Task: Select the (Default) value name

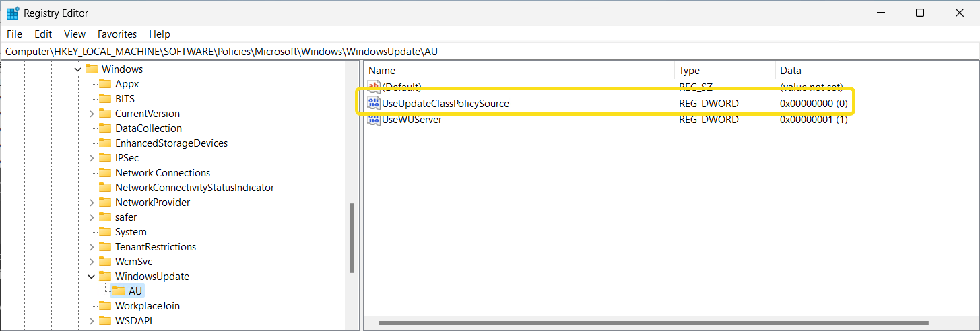Action: pyautogui.click(x=401, y=87)
